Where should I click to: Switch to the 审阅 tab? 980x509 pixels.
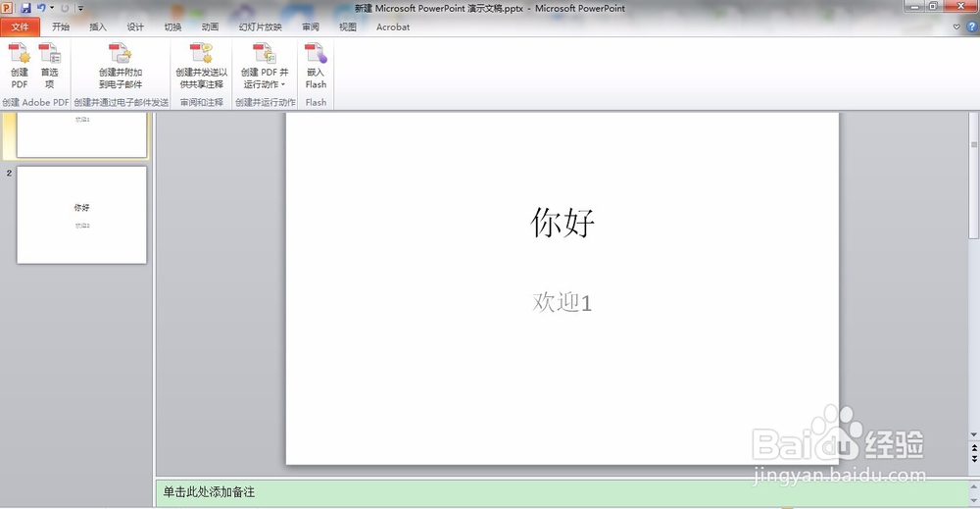(311, 26)
